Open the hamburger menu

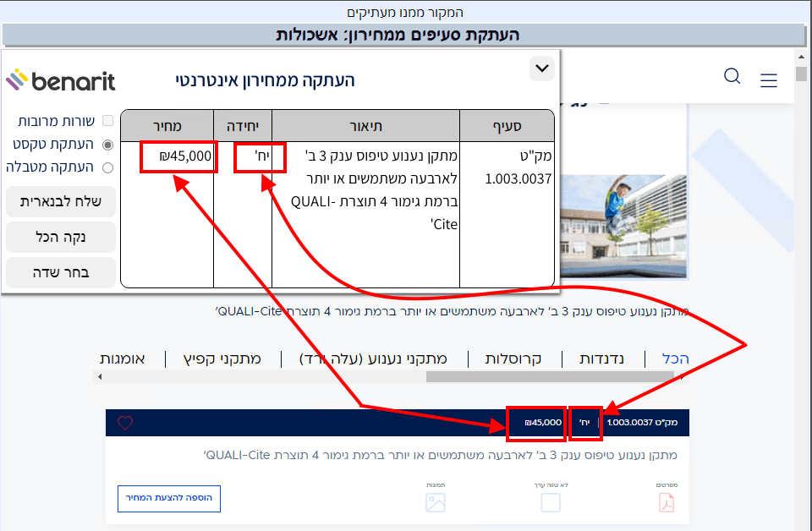click(768, 80)
